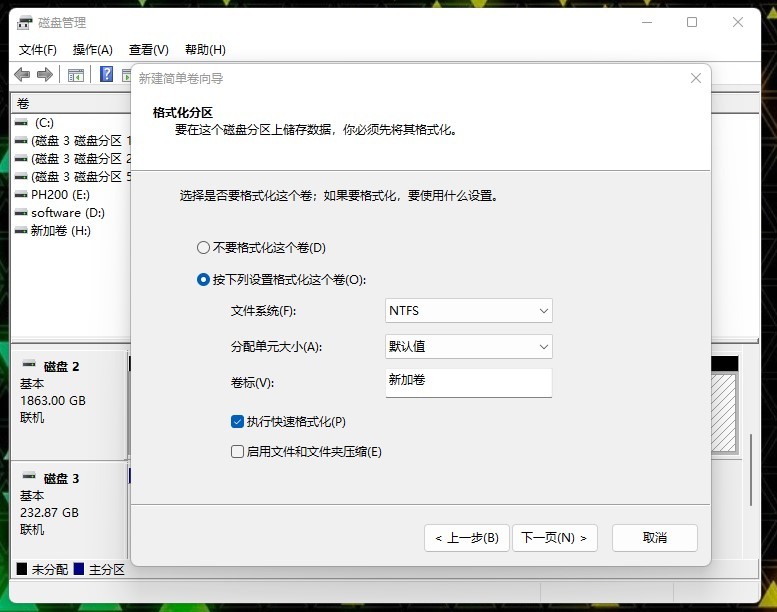Open the 帮助(H) menu

pyautogui.click(x=205, y=50)
